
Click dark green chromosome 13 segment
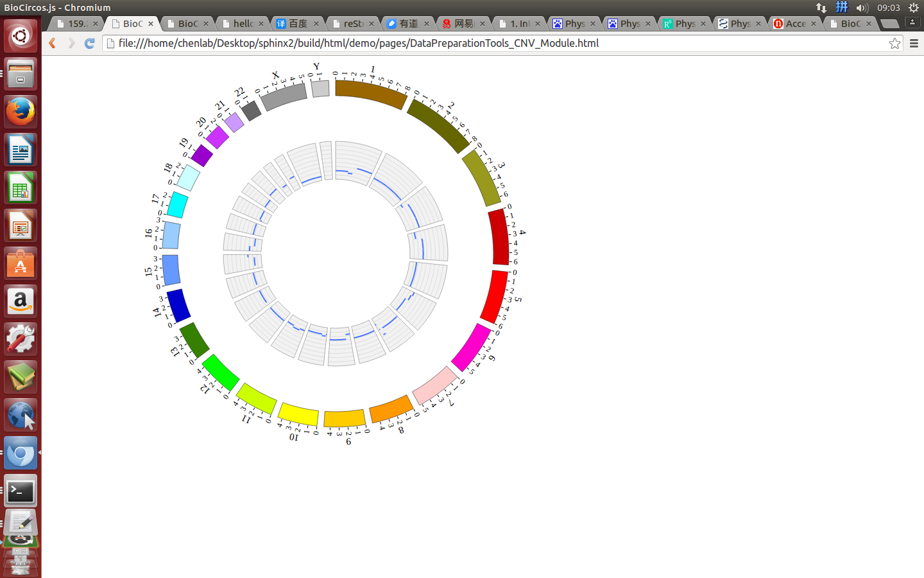(x=194, y=340)
